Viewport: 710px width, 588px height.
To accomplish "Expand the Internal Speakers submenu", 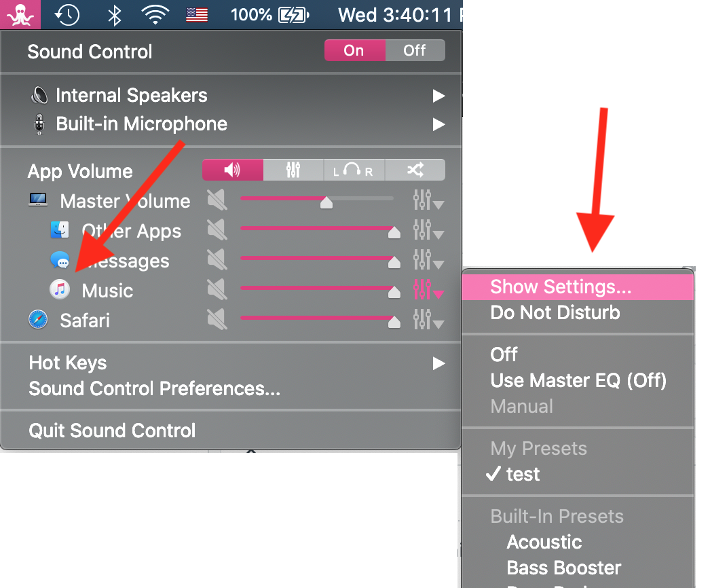I will click(438, 96).
